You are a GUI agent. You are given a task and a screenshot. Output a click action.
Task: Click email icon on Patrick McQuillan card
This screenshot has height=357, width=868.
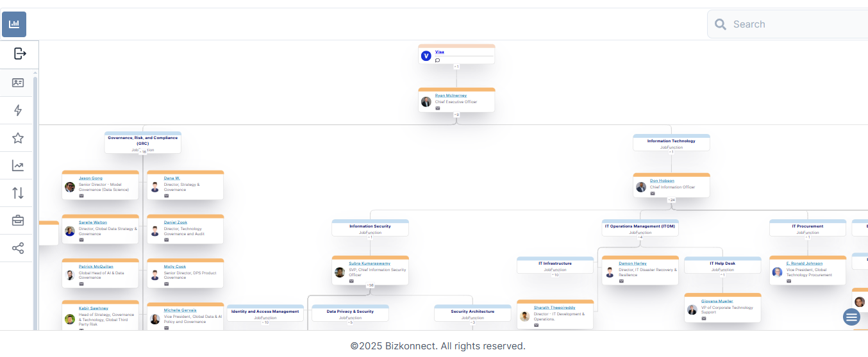click(81, 283)
